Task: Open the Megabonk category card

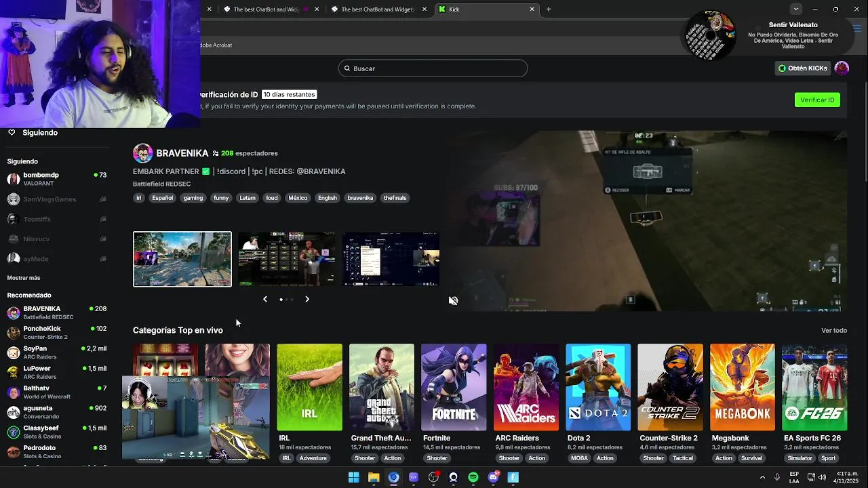Action: click(x=743, y=387)
